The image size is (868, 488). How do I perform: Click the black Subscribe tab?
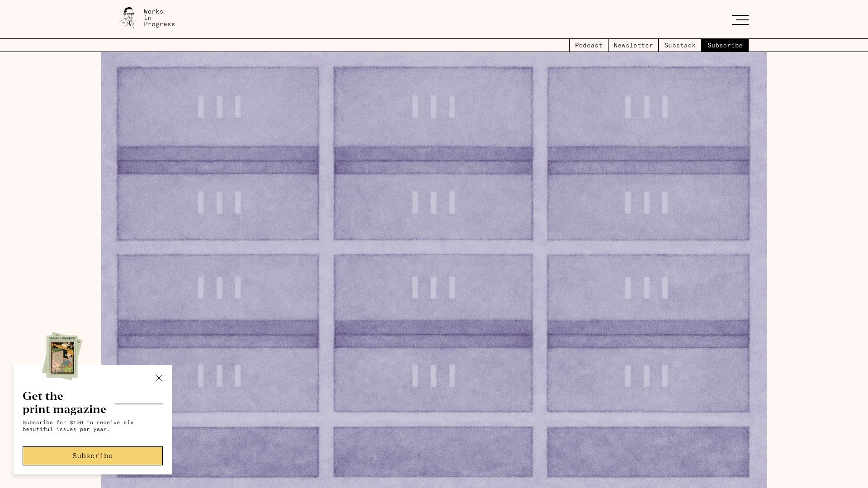[x=725, y=45]
